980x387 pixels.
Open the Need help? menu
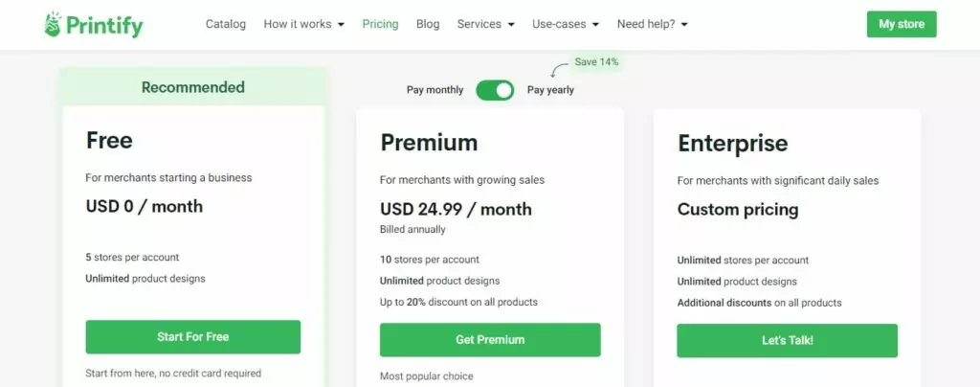(652, 24)
